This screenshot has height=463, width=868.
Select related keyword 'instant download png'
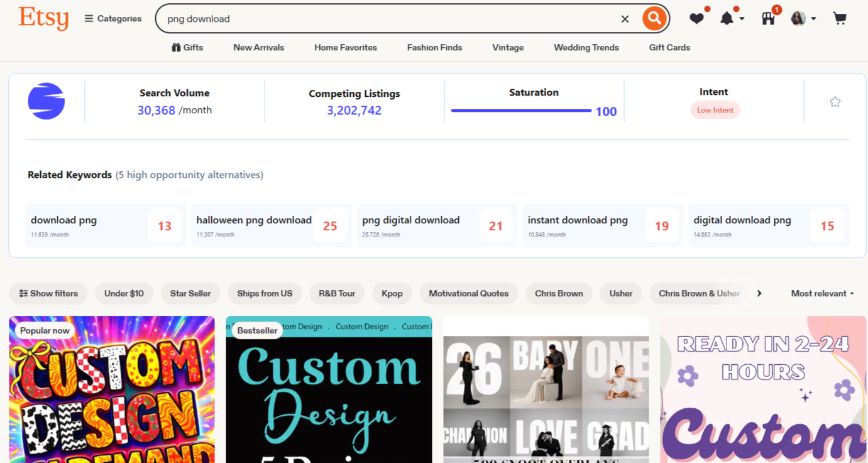603,225
